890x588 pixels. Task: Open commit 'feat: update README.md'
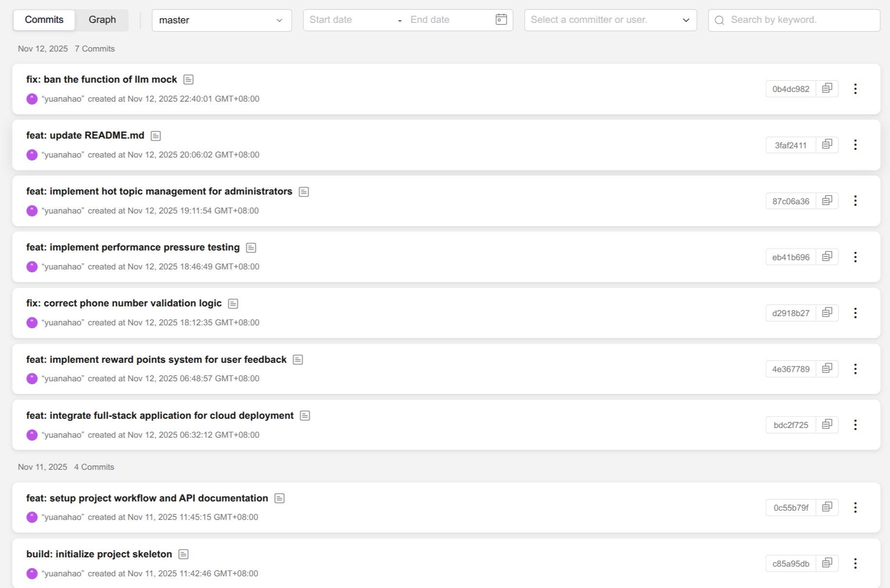(x=85, y=135)
